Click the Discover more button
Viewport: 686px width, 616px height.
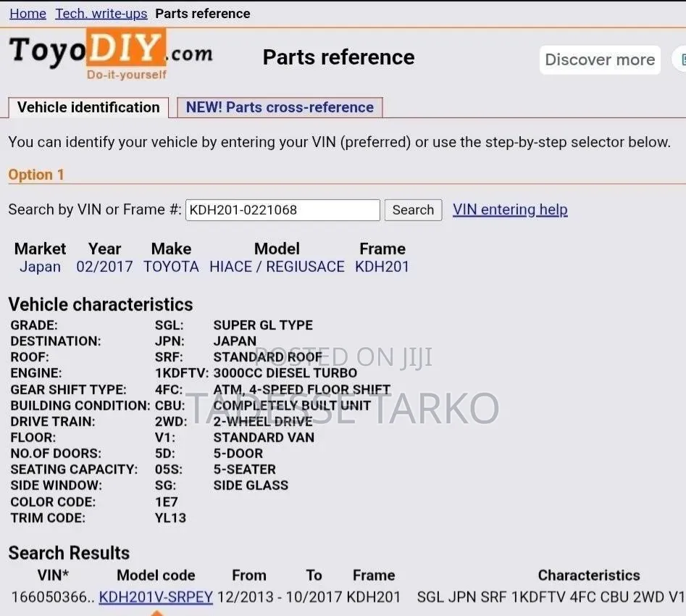(600, 59)
